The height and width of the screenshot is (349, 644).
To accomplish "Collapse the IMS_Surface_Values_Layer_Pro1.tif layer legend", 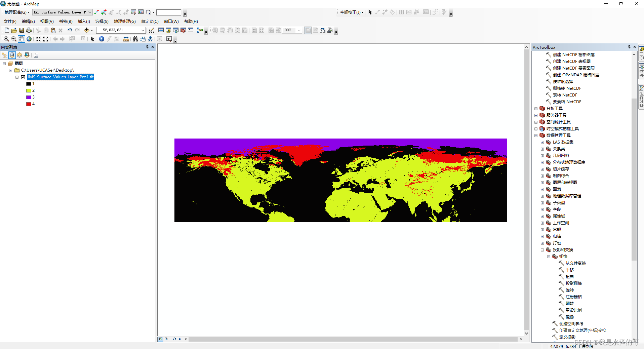I will coord(17,77).
